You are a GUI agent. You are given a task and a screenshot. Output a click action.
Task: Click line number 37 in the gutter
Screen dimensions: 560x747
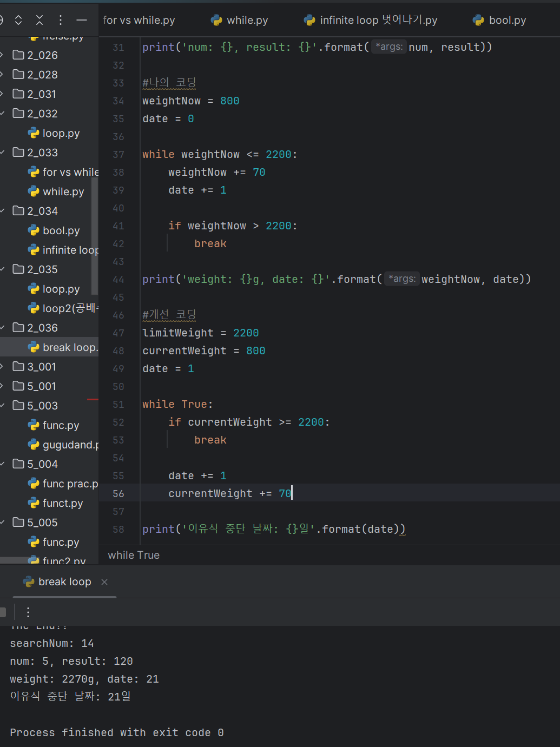(118, 154)
